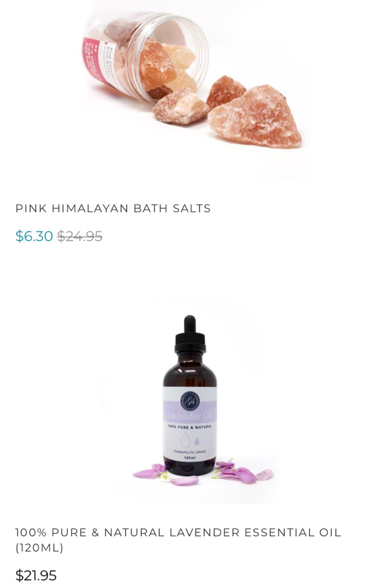Viewport: 379px width, 588px height.
Task: Open the lavender oil bottle image
Action: (x=189, y=399)
